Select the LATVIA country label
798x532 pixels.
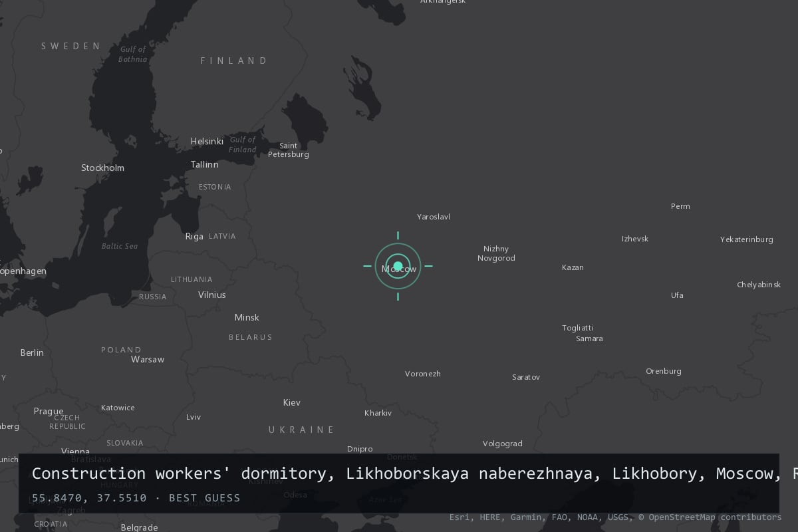222,236
